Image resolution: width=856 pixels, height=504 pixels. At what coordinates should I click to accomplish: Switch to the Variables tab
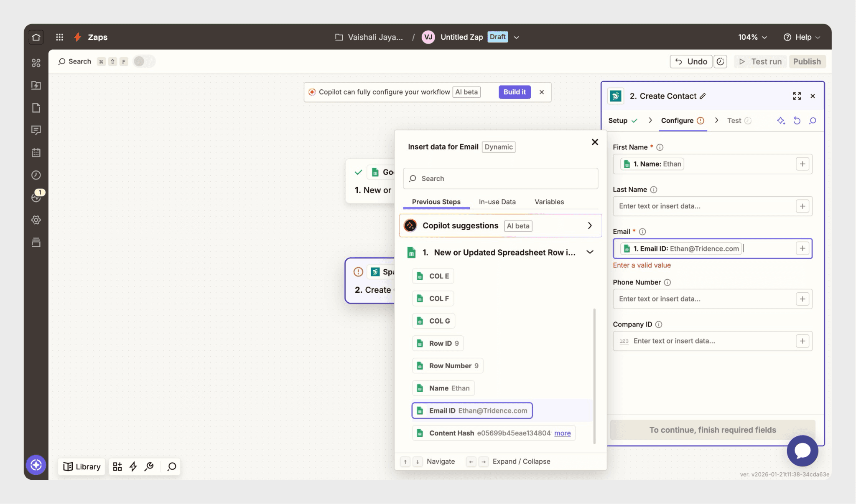[549, 202]
